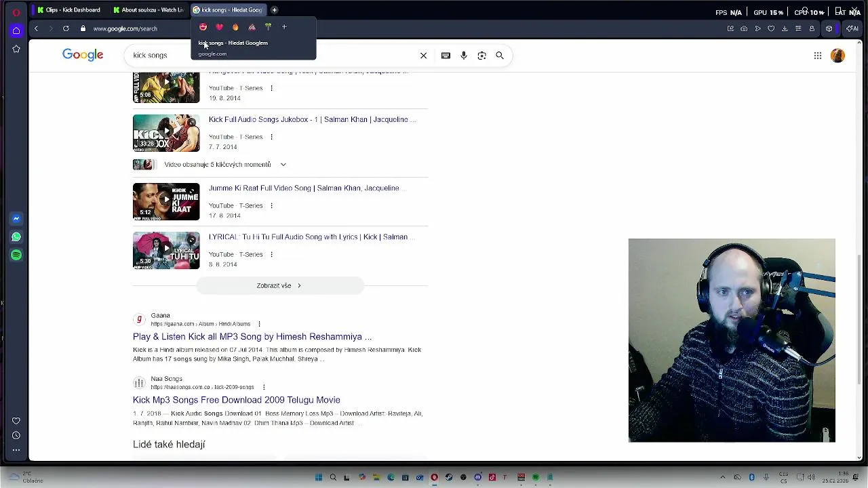Start voice search with microphone icon
868x488 pixels.
pos(464,56)
